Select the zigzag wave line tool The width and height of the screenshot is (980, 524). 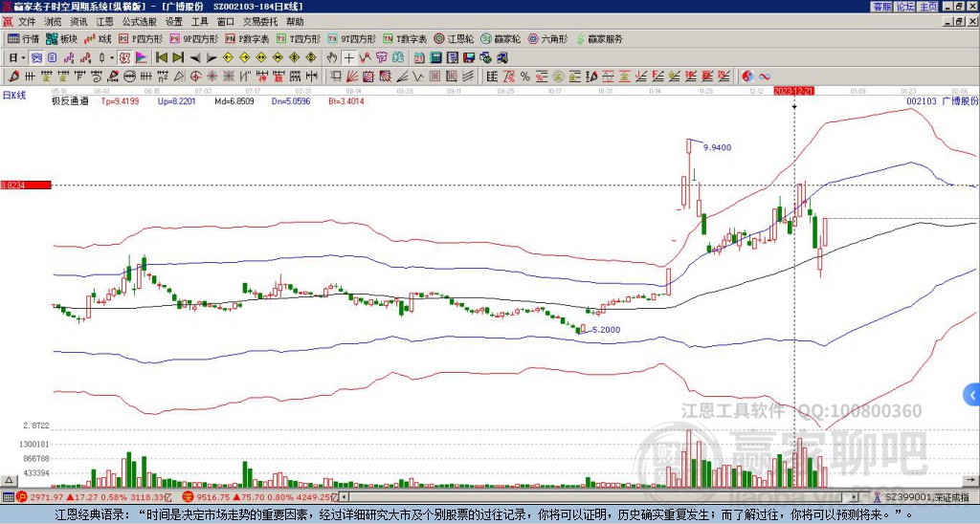click(417, 76)
